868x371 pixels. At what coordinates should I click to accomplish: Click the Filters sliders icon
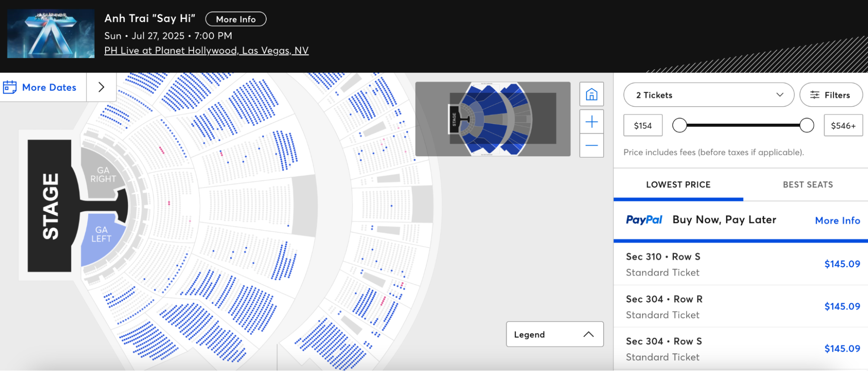point(815,95)
